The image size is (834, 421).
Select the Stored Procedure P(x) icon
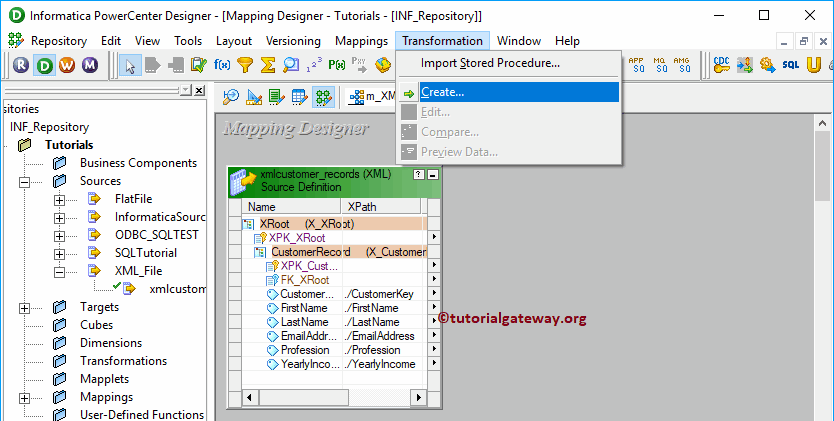pyautogui.click(x=337, y=65)
